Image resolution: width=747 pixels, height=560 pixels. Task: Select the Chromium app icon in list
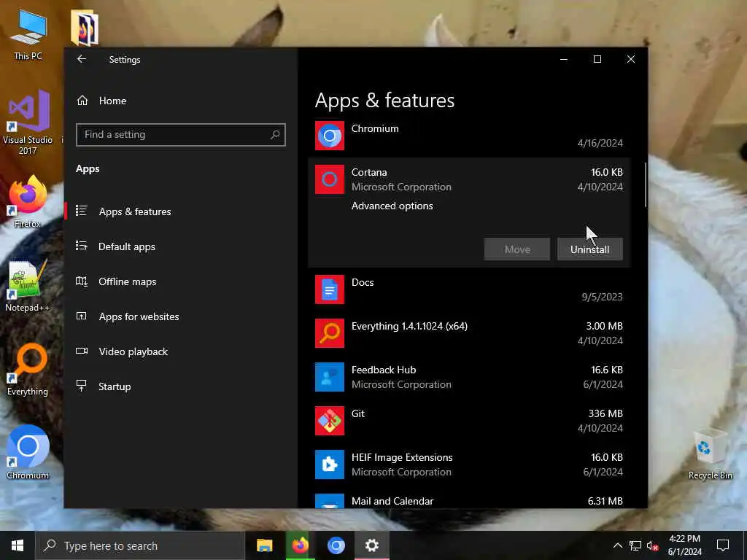(x=330, y=136)
